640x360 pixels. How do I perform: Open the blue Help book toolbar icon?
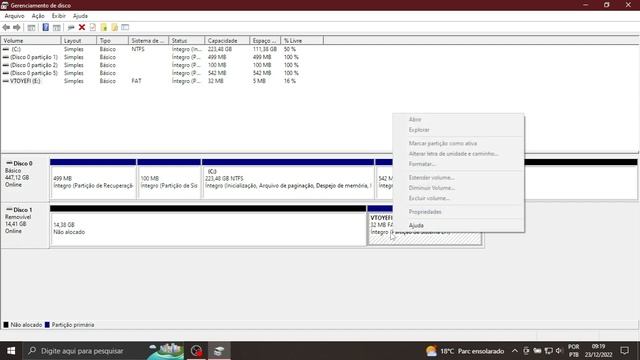pos(45,27)
